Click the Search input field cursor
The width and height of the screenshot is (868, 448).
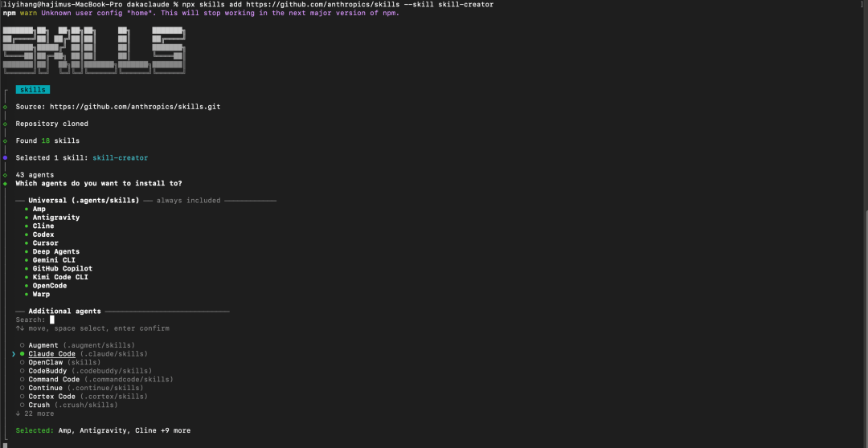(52, 320)
